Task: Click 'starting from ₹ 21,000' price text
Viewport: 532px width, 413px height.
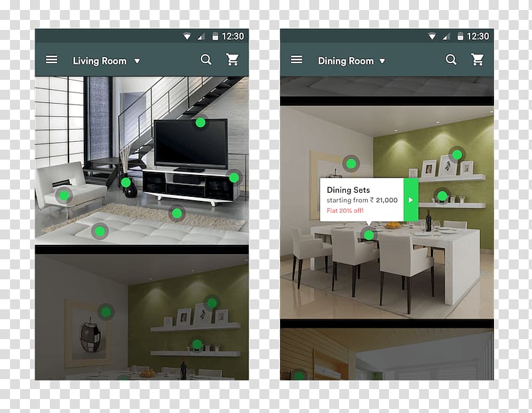Action: click(362, 200)
